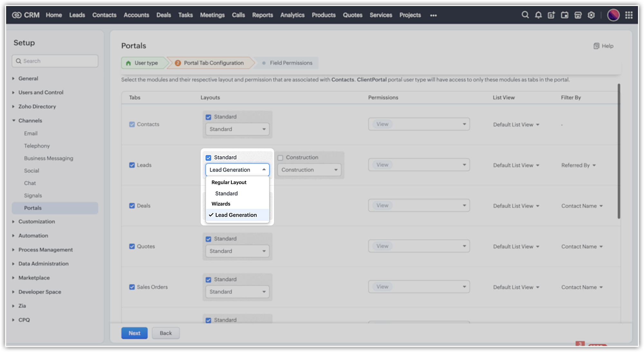Screen dimensions: 644x352
Task: Enable the Construction layout checkbox
Action: (280, 158)
